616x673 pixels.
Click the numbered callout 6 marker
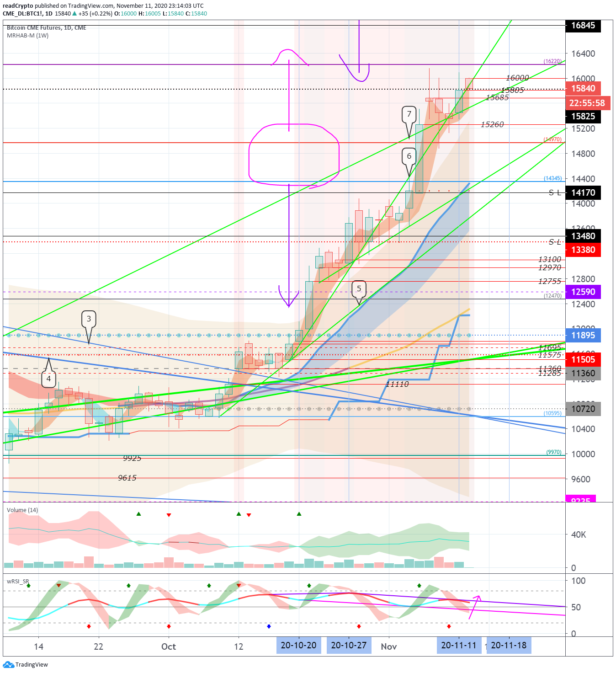[409, 156]
